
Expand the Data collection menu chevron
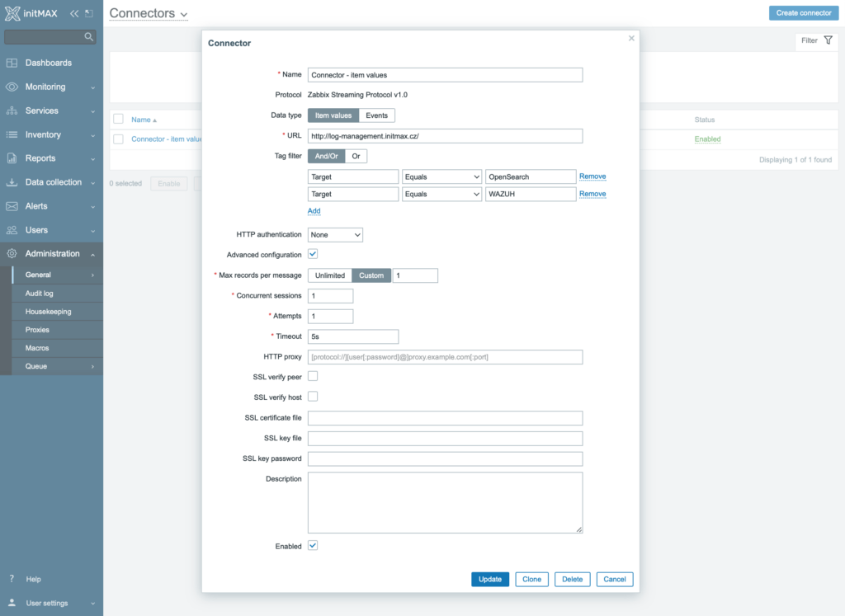click(92, 183)
